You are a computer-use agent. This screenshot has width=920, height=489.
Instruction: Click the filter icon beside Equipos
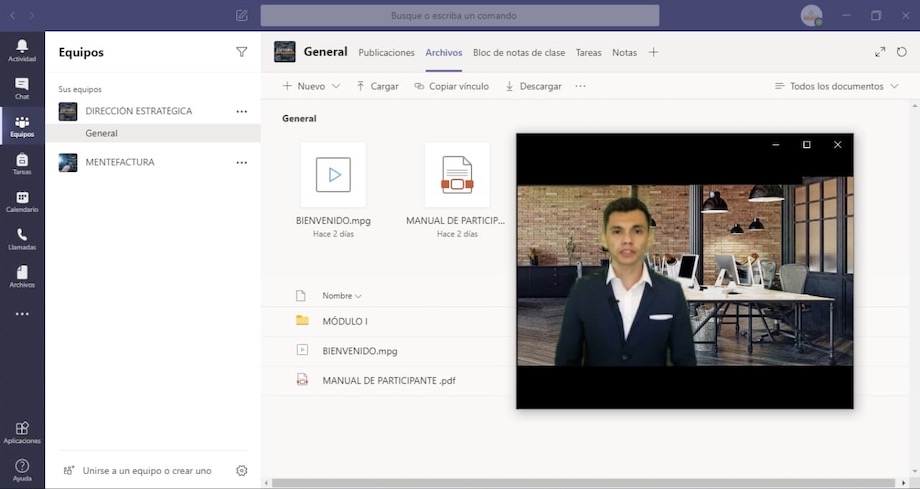point(241,52)
